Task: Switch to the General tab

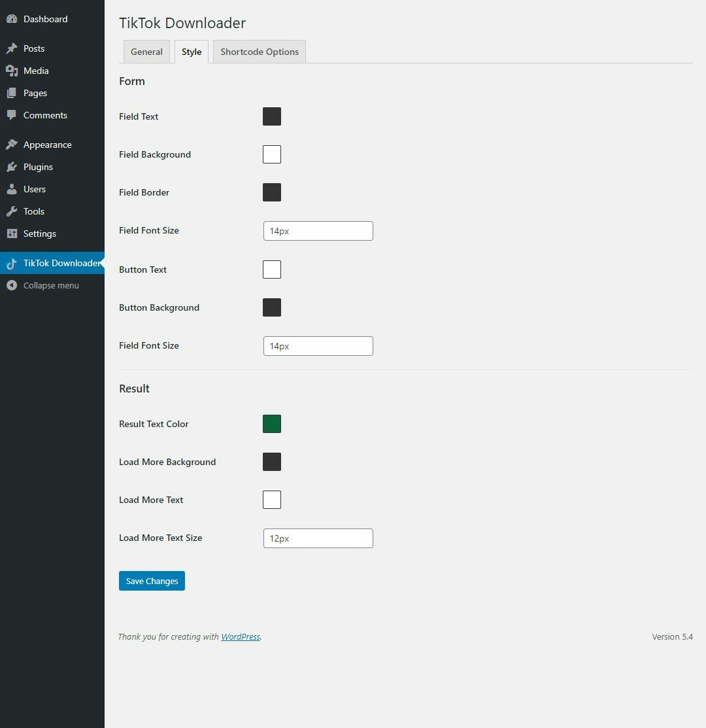Action: pos(146,52)
